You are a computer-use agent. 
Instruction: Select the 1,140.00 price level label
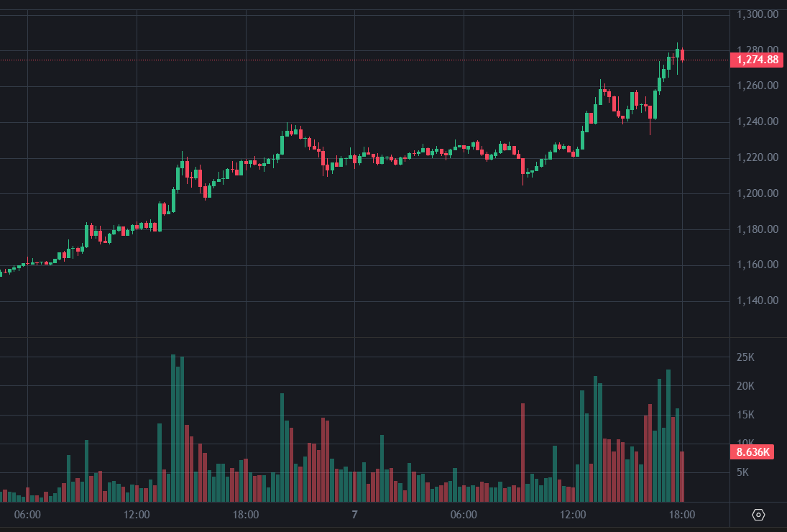click(758, 301)
